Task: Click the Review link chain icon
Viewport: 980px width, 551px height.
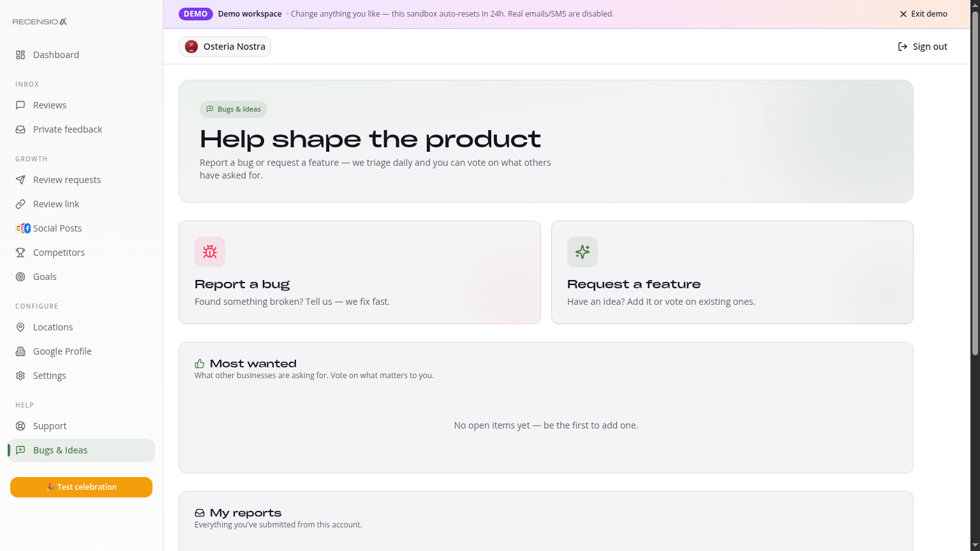Action: click(20, 204)
